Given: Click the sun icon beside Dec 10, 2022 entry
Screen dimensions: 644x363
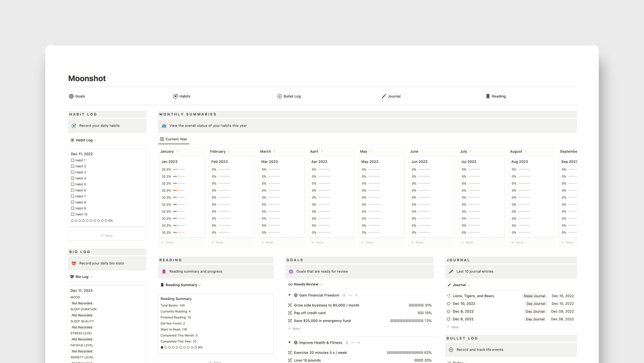Looking at the screenshot, I should pos(449,304).
